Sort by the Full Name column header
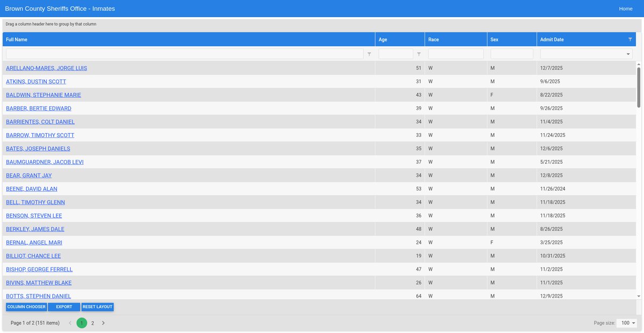This screenshot has height=333, width=644. click(17, 40)
